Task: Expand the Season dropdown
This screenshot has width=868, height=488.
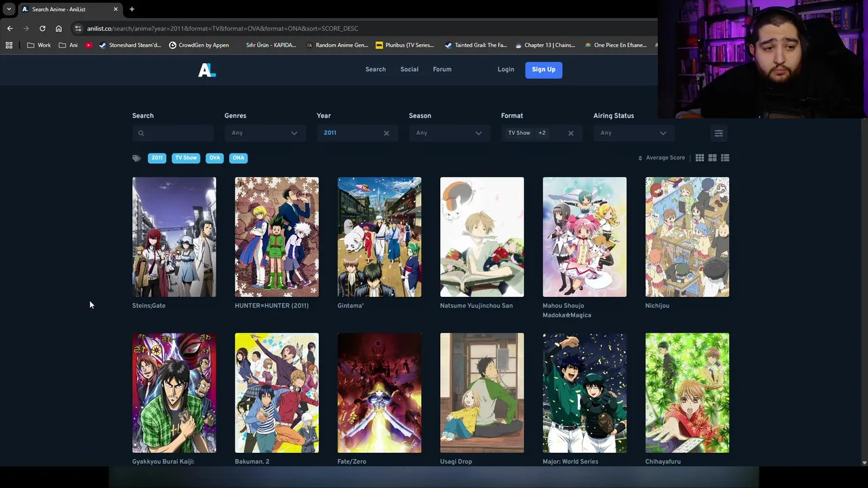Action: (449, 133)
